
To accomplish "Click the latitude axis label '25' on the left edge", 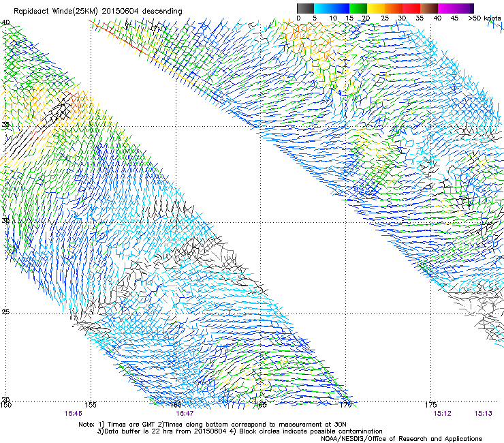I will click(x=5, y=312).
